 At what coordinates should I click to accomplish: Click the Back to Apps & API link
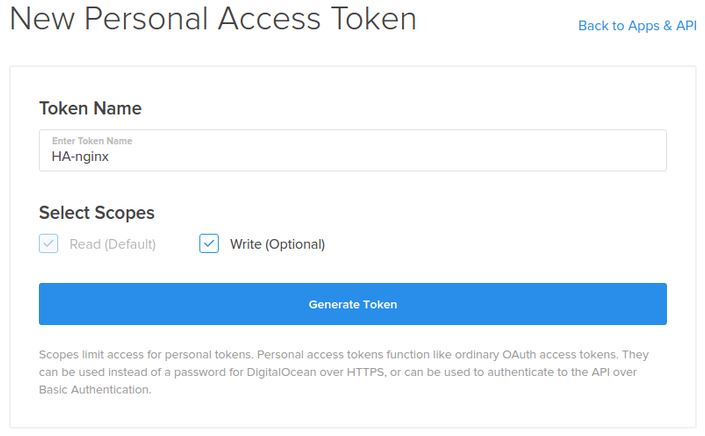(636, 26)
